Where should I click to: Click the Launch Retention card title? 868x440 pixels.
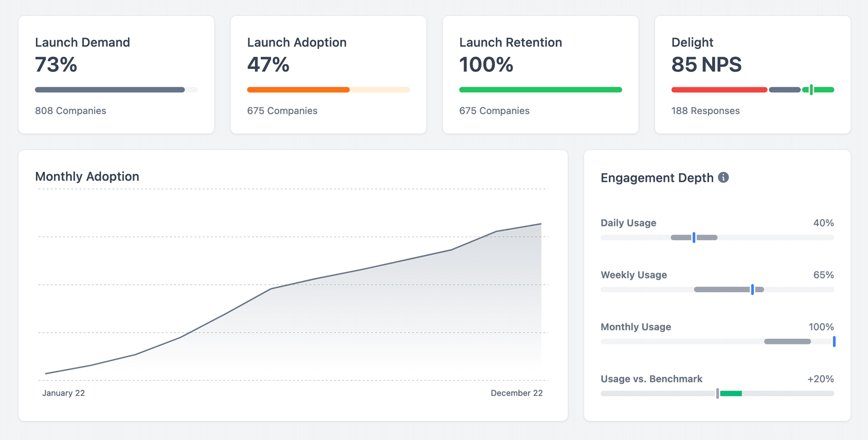point(510,42)
